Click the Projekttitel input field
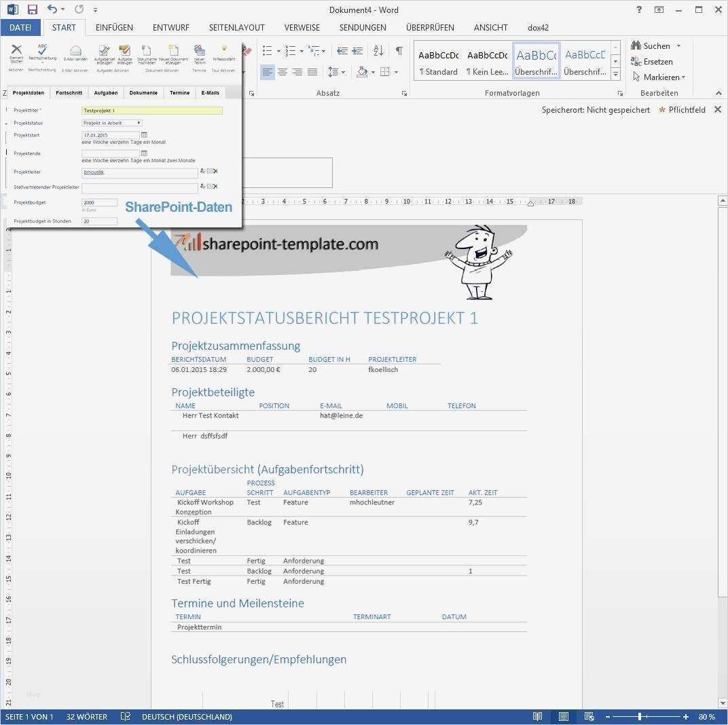 (x=151, y=110)
